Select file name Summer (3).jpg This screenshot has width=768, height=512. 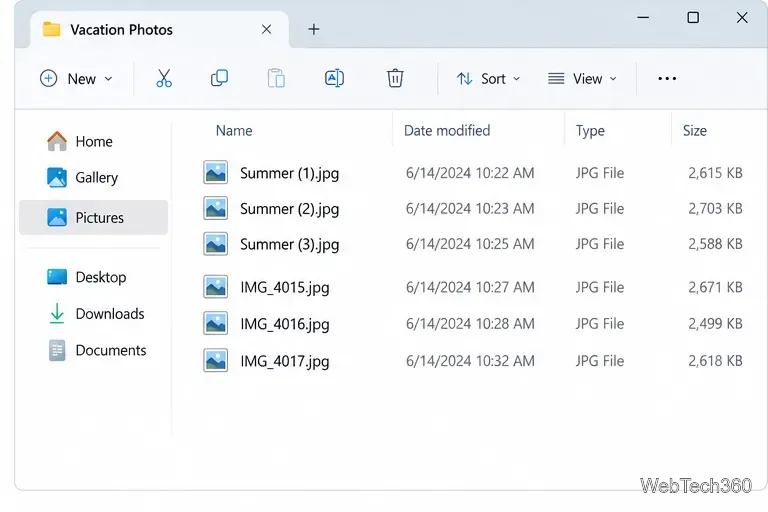pos(289,244)
